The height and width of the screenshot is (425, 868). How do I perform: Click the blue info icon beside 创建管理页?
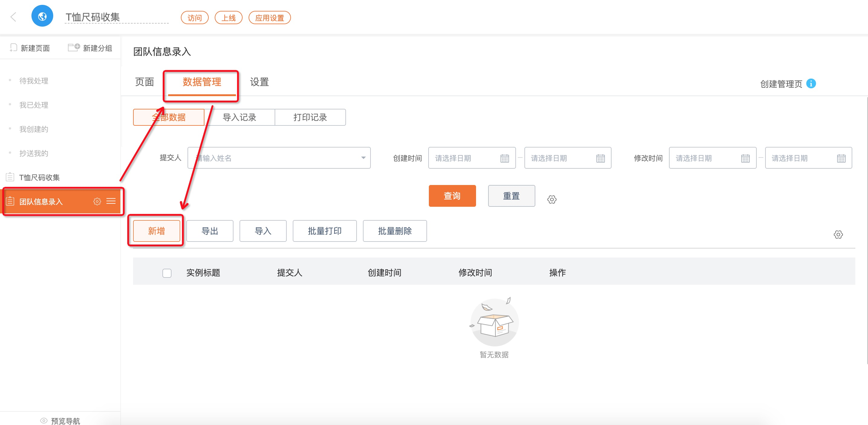811,83
